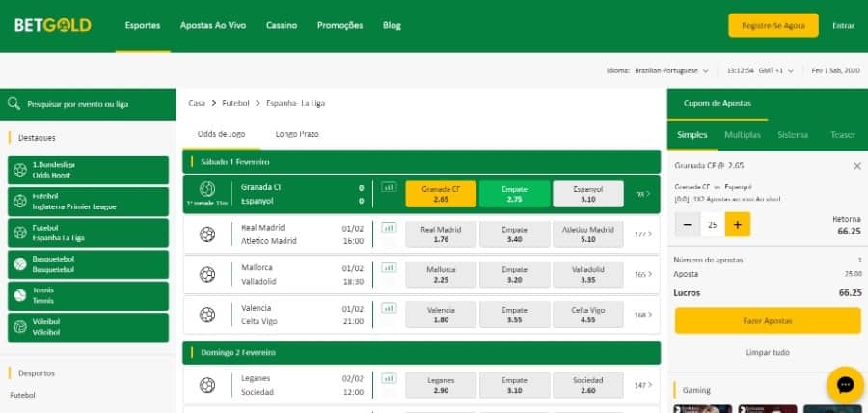Go to Futebol in breadcrumb
868x413 pixels.
[x=236, y=103]
